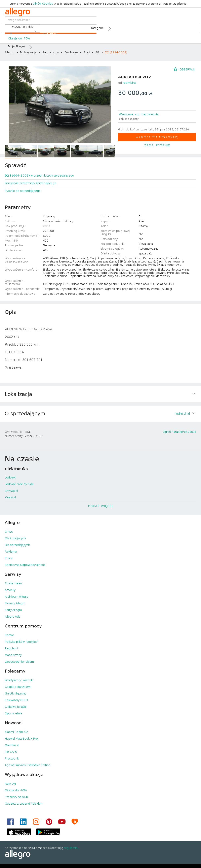The width and height of the screenshot is (201, 868).
Task: Click the Zadaj pytanie link
Action: pos(157,145)
